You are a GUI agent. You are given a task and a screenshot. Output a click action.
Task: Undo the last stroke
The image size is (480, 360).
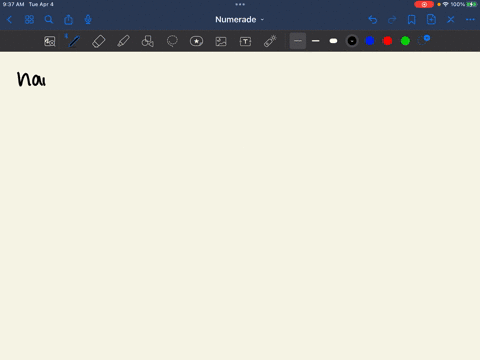(373, 20)
